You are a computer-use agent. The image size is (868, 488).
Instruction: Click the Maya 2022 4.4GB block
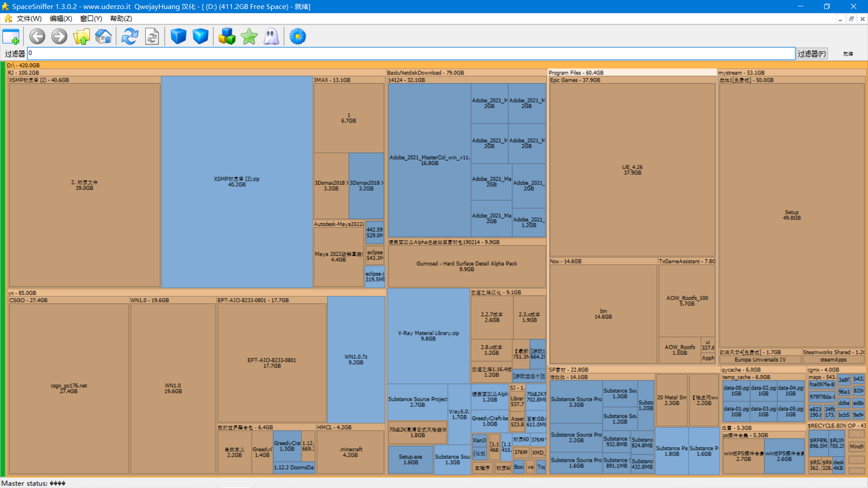click(x=339, y=257)
